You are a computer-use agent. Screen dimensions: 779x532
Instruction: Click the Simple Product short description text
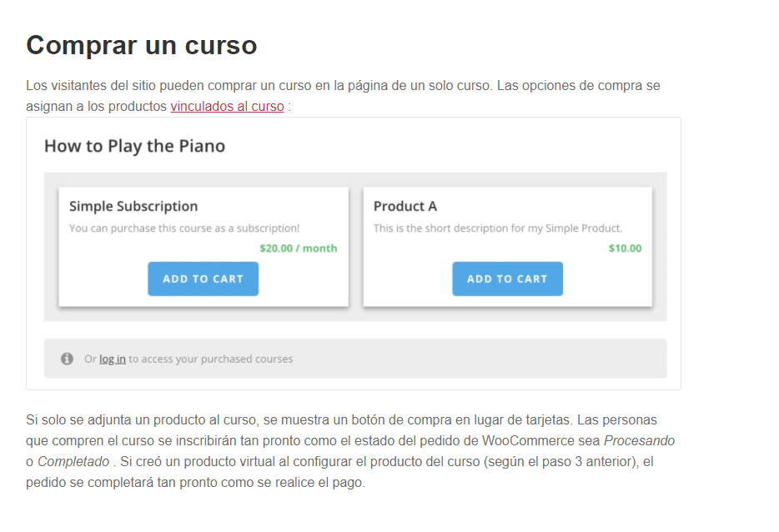click(x=497, y=228)
